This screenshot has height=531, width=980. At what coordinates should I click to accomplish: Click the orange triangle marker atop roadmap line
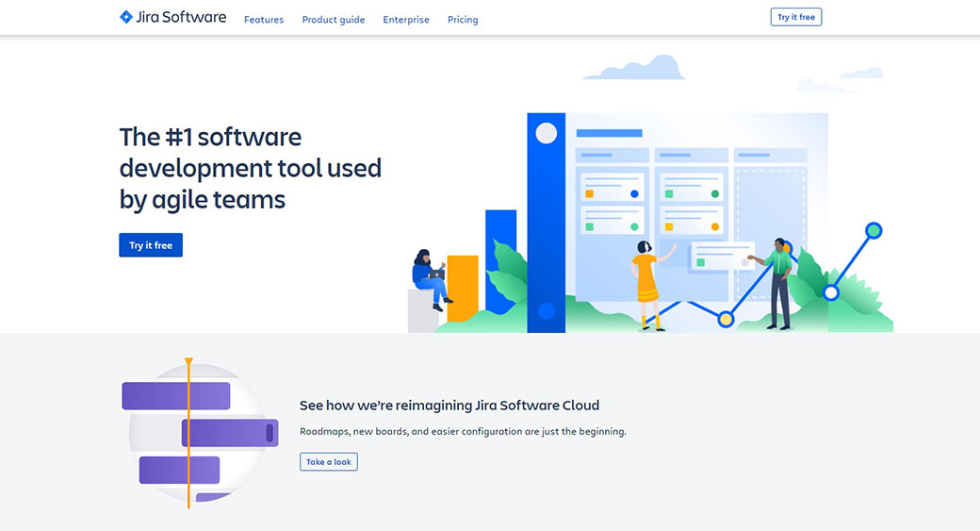click(x=188, y=361)
